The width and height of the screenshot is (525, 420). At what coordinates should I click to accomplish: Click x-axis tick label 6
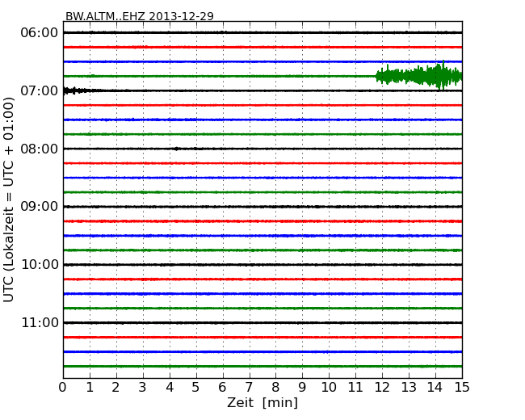pos(223,388)
